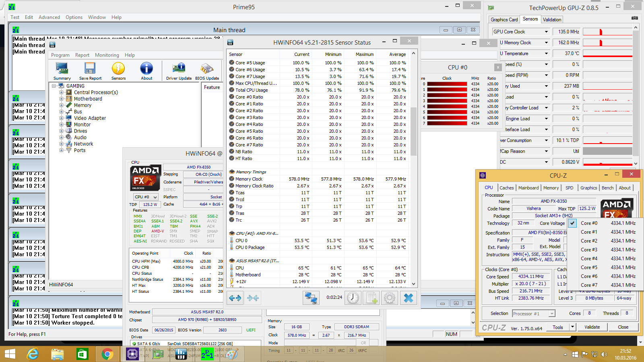
Task: Expand sensor columns with the blue outward-arrows button
Action: [235, 298]
